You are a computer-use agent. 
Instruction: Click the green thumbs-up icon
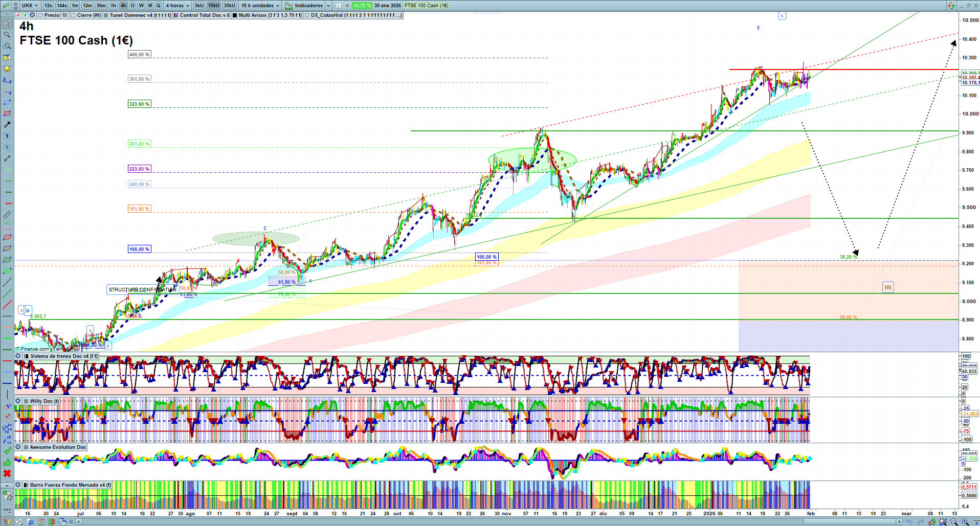[x=7, y=462]
